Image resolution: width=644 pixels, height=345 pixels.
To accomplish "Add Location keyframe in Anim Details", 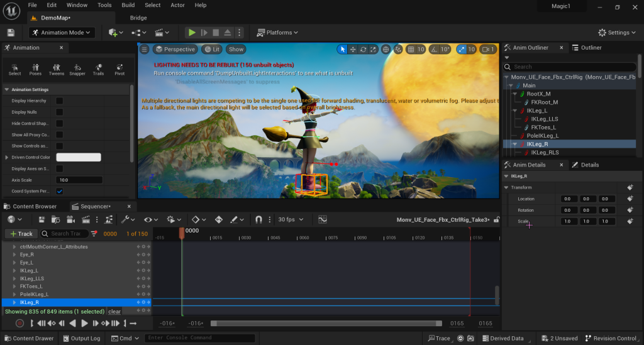I will (x=630, y=199).
